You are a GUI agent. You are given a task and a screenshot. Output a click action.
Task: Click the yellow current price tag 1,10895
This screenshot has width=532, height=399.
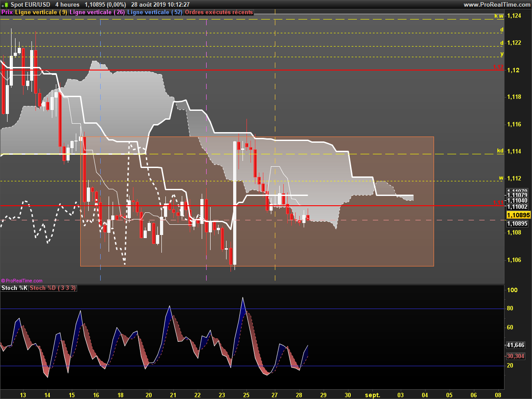click(x=518, y=215)
